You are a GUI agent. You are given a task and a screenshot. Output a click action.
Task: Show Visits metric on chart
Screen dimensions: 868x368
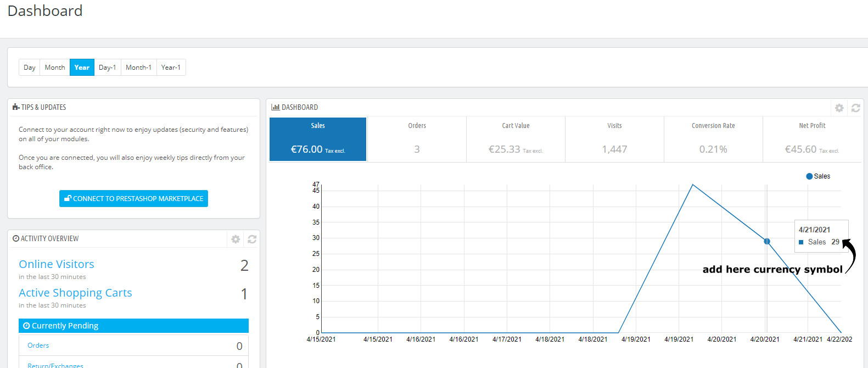coord(614,139)
